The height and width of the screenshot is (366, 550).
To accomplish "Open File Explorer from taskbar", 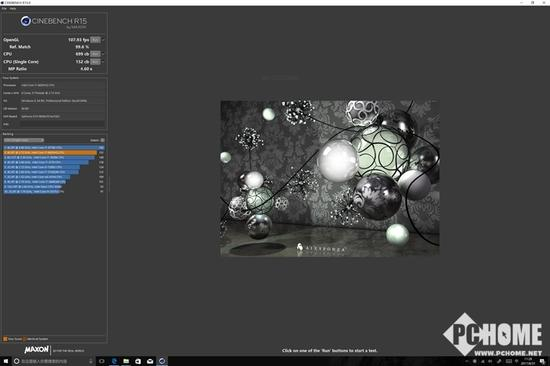I will point(126,361).
